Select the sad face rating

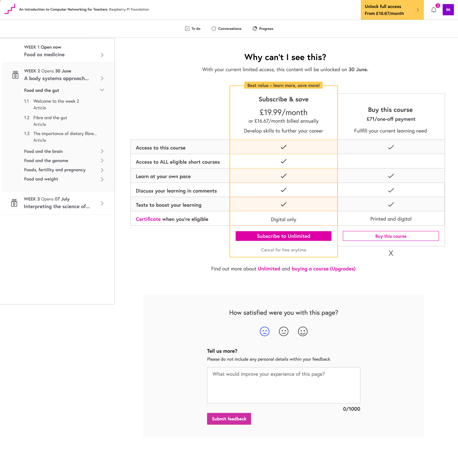click(x=265, y=331)
